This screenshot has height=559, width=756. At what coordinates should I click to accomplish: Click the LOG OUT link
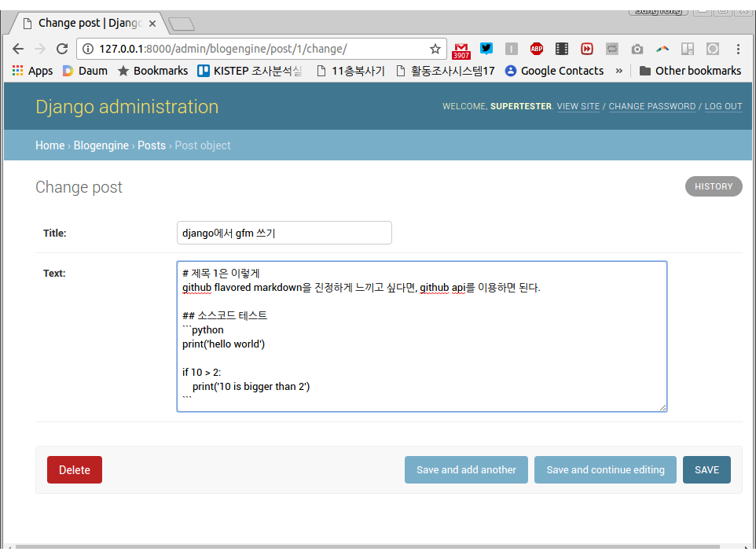723,106
